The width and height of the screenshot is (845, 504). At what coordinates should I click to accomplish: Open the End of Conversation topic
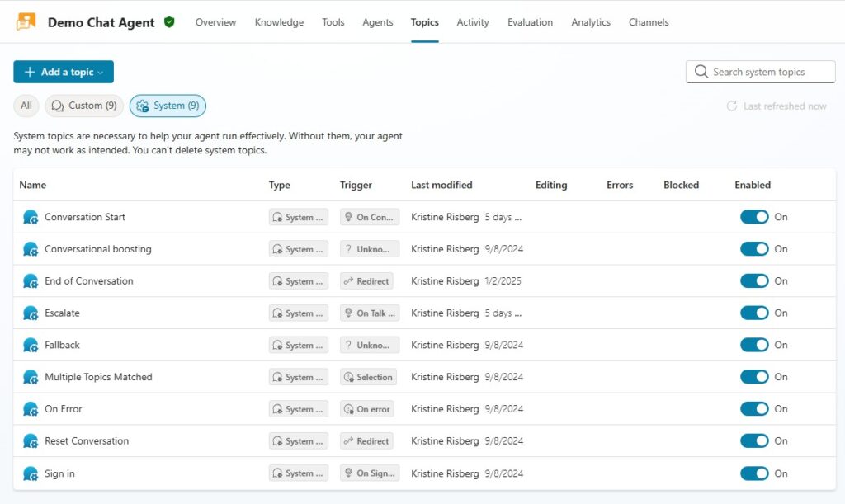tap(88, 281)
